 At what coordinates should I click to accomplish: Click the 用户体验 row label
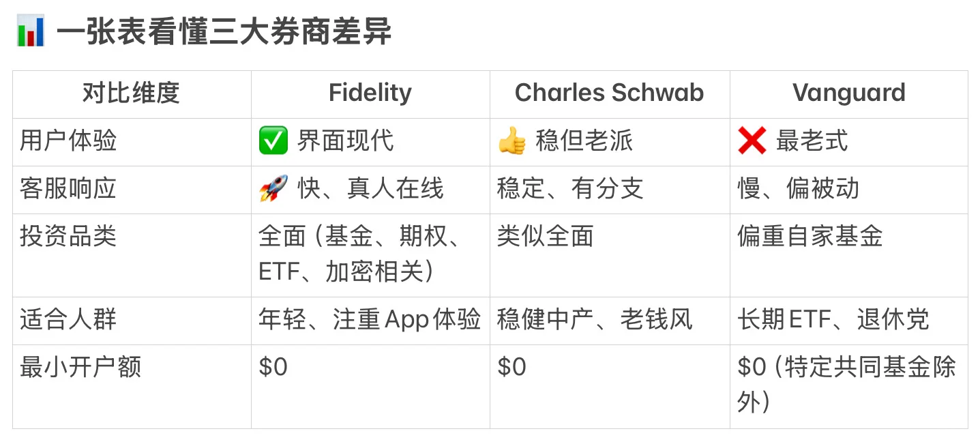[x=68, y=141]
